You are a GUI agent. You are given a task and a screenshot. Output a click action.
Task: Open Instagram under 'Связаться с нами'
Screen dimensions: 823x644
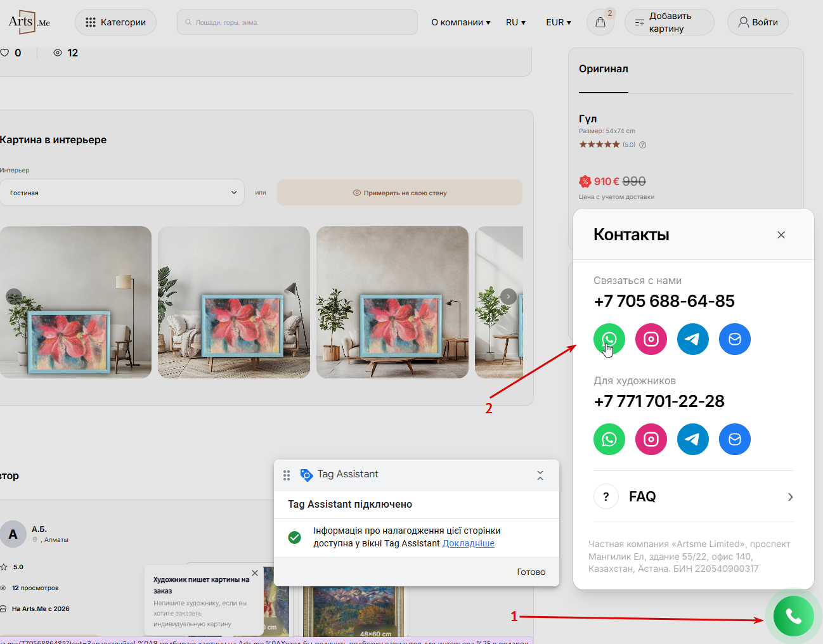click(x=651, y=339)
